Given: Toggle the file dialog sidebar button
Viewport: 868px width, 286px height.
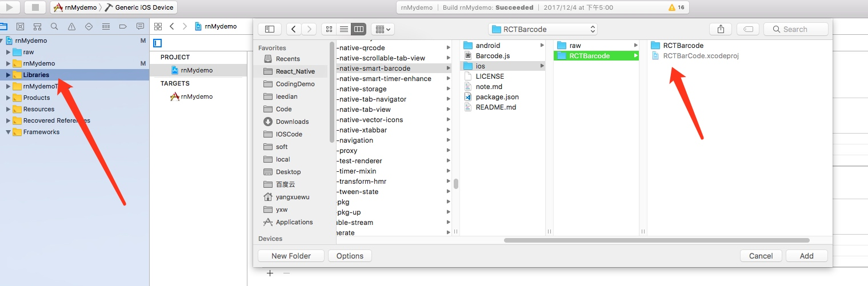Looking at the screenshot, I should coord(270,29).
